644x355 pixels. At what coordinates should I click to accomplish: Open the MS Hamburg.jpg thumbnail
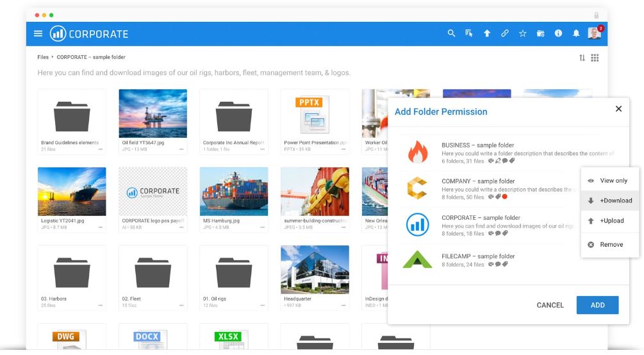(234, 192)
